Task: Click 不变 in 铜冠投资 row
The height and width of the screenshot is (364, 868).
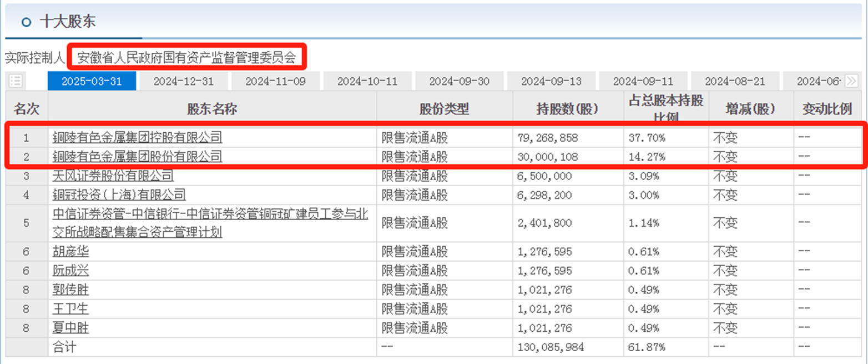Action: (725, 195)
